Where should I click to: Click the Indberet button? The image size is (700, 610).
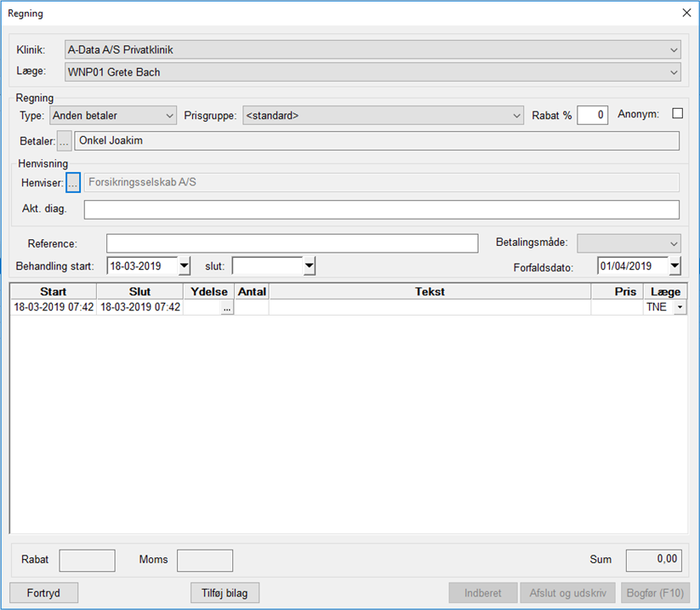(483, 593)
